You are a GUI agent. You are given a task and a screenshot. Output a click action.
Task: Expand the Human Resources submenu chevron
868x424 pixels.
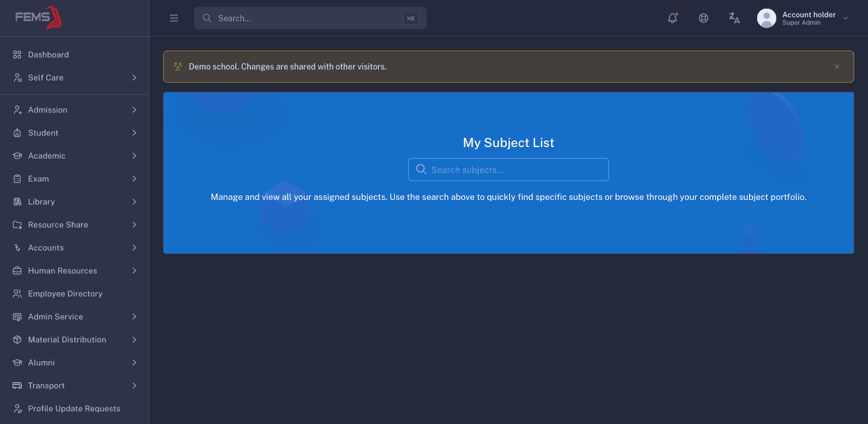[x=134, y=271]
